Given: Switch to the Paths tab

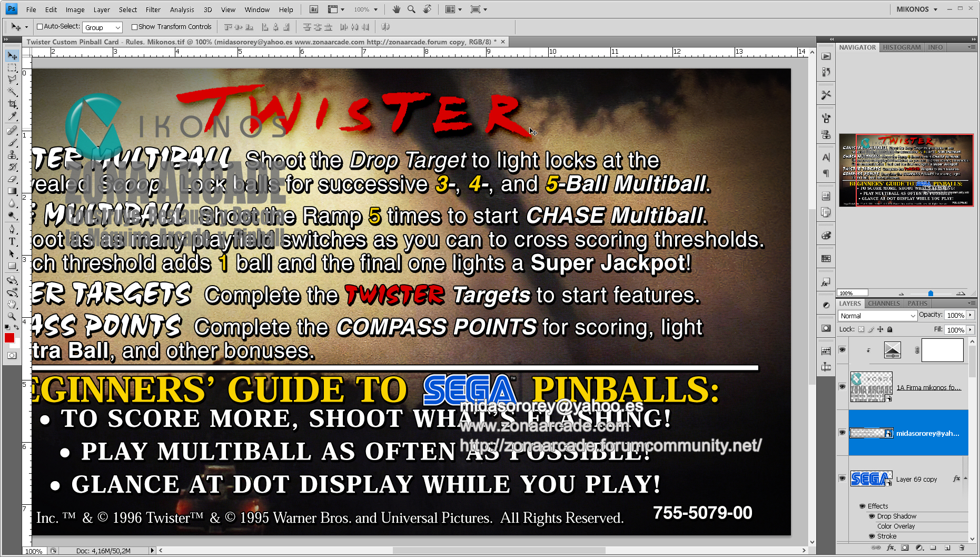Looking at the screenshot, I should point(917,304).
